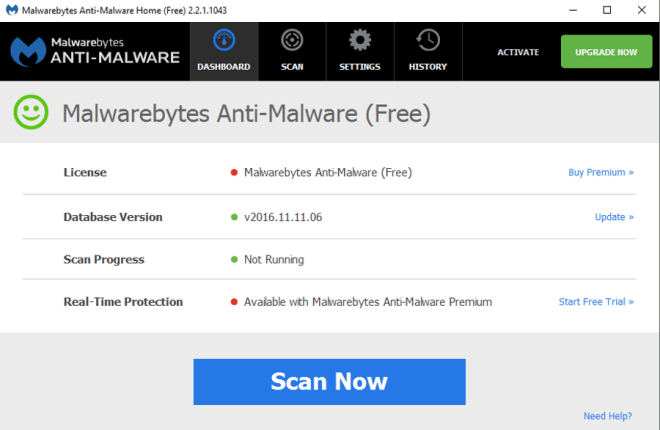This screenshot has width=660, height=430.
Task: Maximize the Malwarebytes window
Action: tap(607, 10)
